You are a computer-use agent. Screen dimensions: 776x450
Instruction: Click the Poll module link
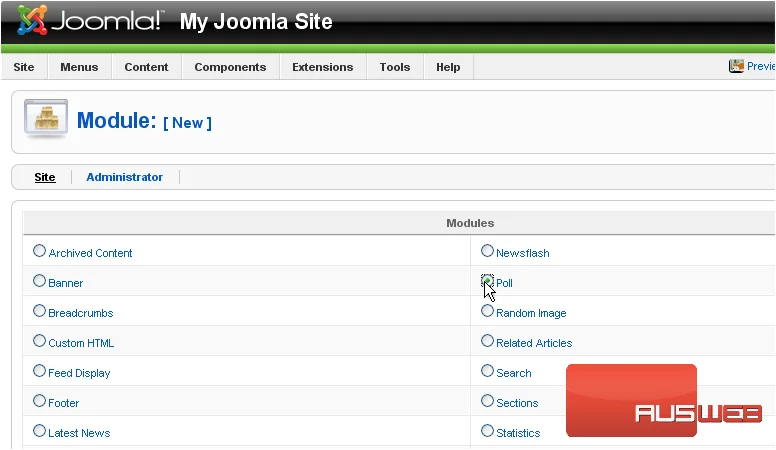(504, 283)
